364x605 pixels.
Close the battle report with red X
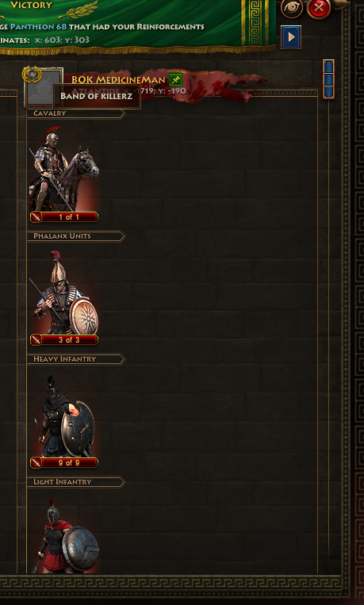[x=319, y=8]
